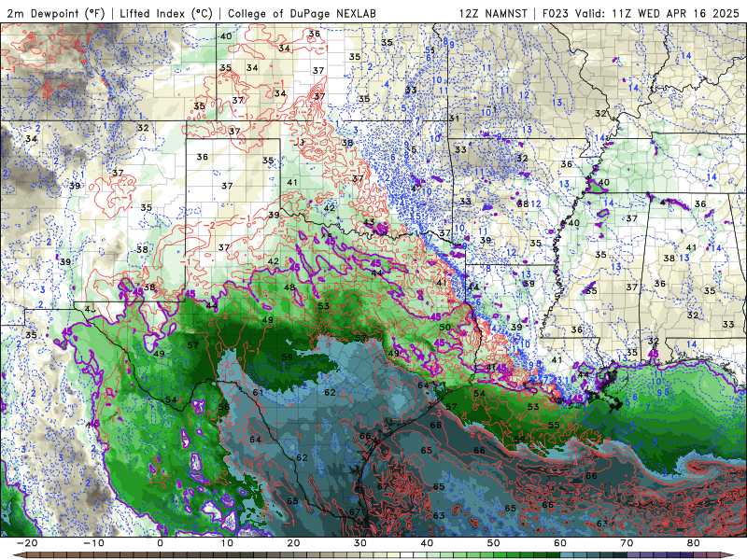Click the "58" dewpoint value on the map
The width and height of the screenshot is (747, 560).
(223, 407)
